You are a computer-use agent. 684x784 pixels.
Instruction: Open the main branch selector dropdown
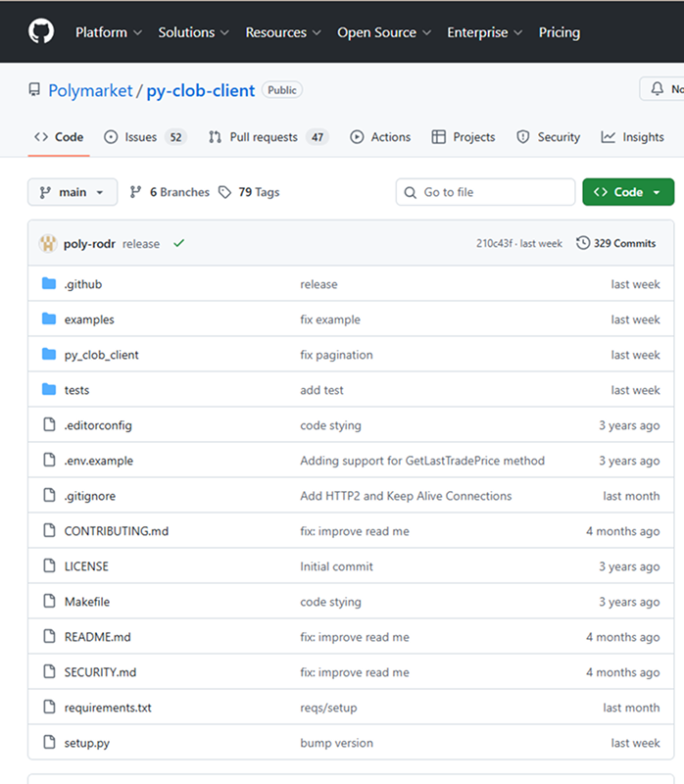73,192
